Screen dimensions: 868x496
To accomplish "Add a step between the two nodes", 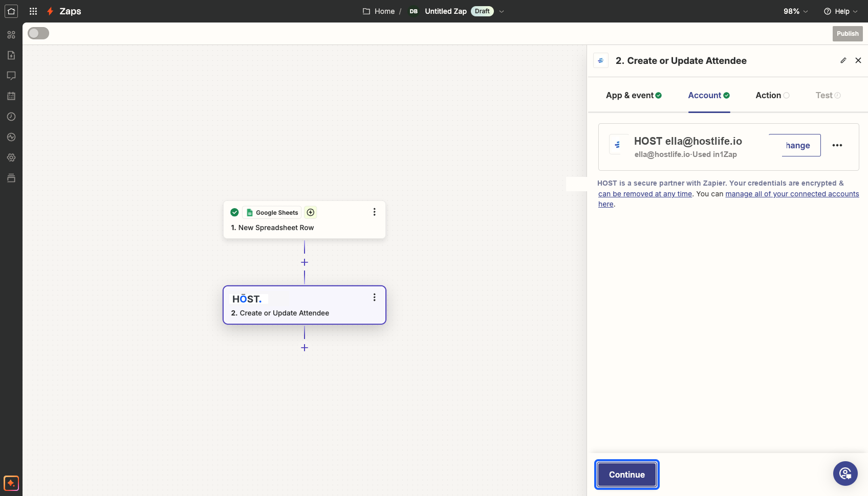I will pos(305,262).
